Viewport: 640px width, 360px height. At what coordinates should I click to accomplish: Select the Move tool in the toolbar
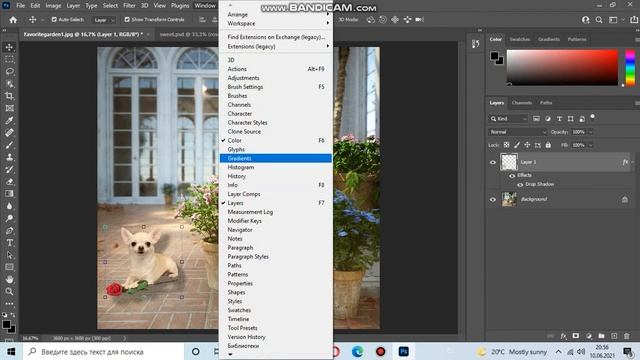9,47
